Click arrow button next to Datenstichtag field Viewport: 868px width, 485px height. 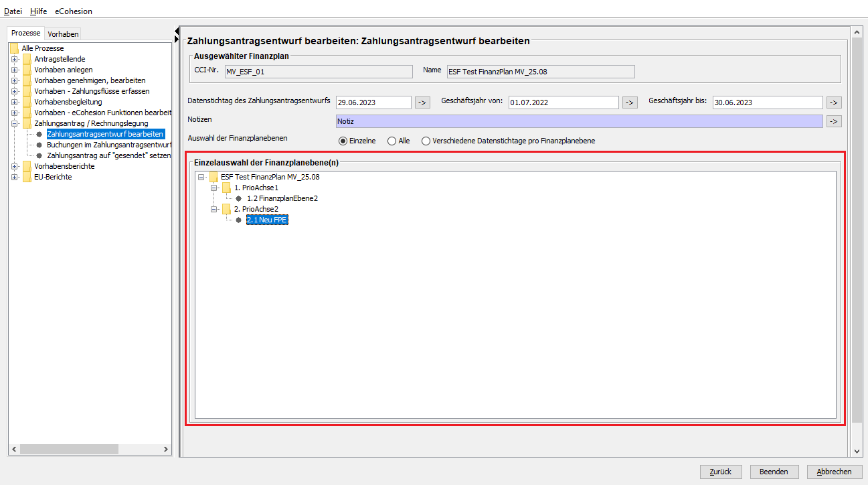[x=422, y=102]
